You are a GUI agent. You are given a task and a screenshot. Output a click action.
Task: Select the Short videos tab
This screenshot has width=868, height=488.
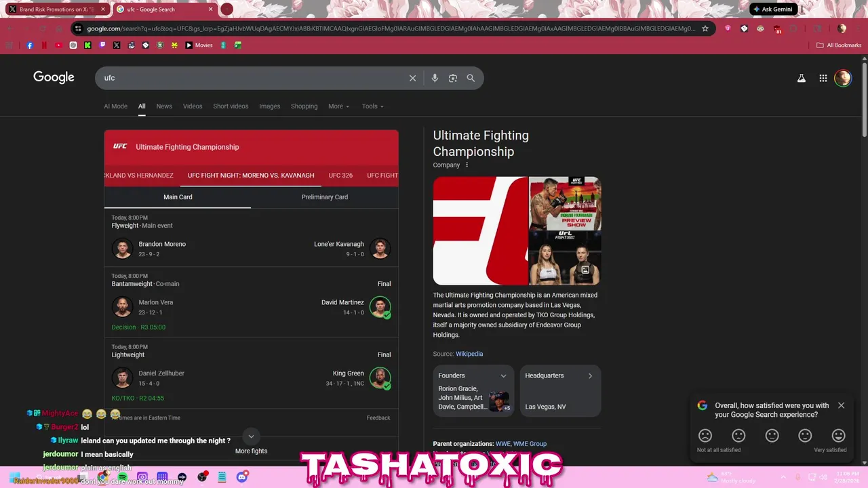tap(231, 106)
